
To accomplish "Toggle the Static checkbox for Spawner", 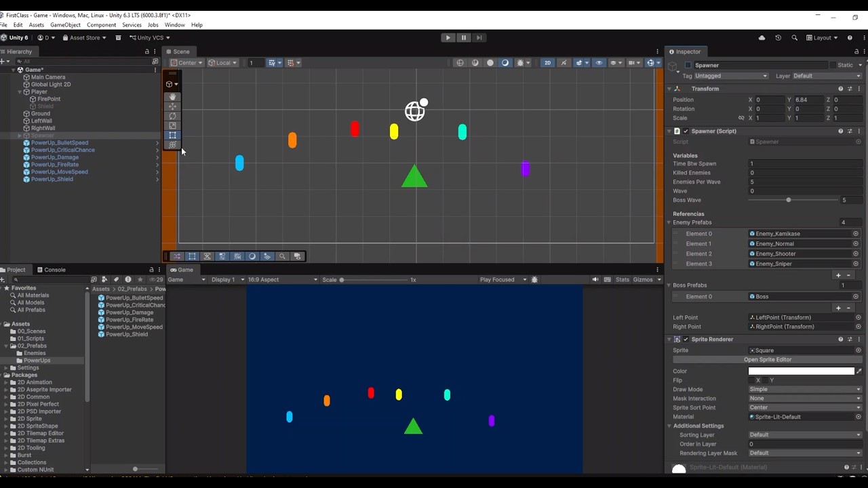I will tap(833, 65).
